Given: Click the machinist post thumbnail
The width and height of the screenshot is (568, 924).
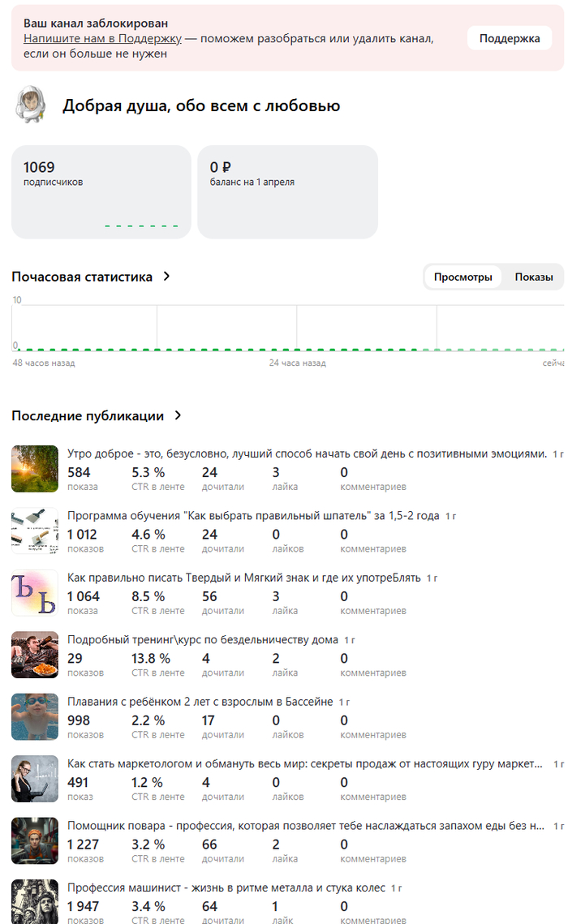Looking at the screenshot, I should tap(35, 901).
